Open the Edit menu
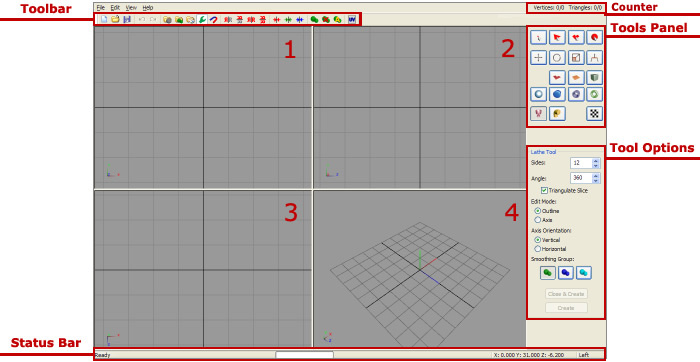This screenshot has width=700, height=362. point(115,8)
